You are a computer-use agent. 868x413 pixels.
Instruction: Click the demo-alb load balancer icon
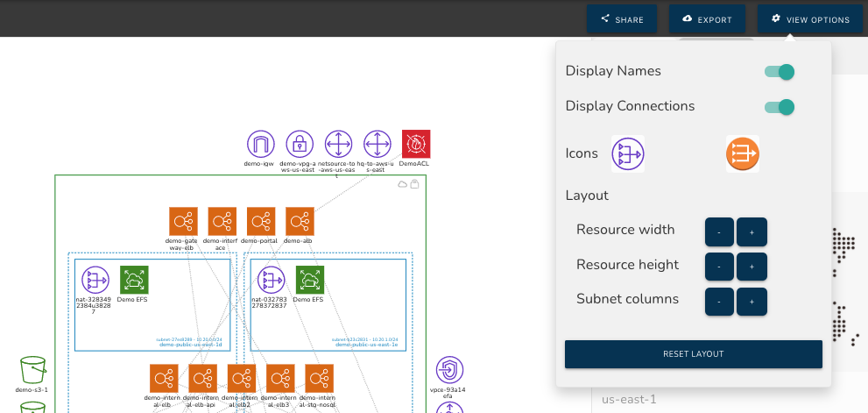click(x=300, y=221)
